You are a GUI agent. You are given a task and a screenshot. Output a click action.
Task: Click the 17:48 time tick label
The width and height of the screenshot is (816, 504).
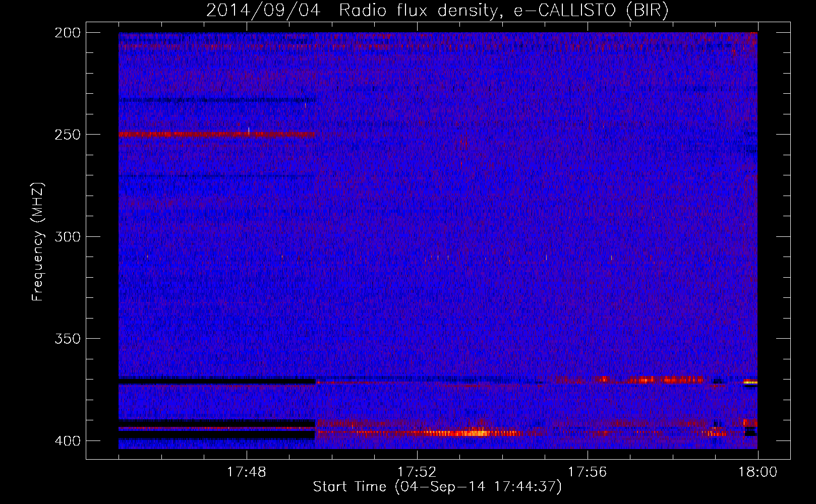click(x=247, y=472)
